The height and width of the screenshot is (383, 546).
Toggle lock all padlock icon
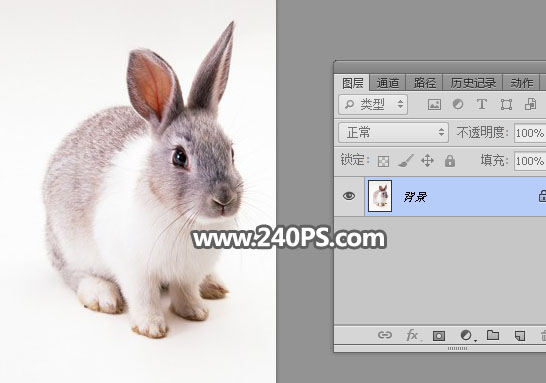click(450, 161)
